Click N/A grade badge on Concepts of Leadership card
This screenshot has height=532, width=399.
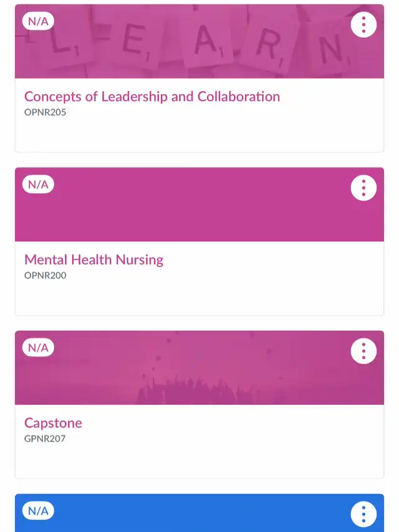tap(38, 21)
